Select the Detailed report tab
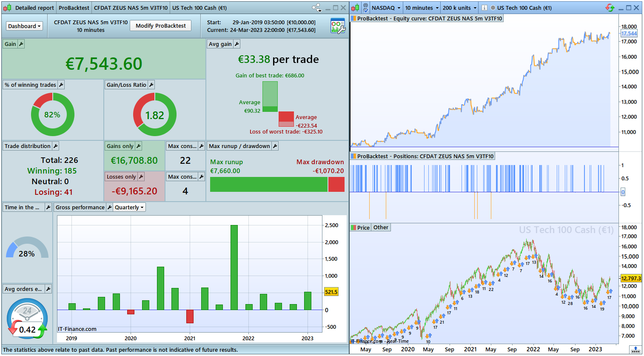The image size is (644, 356). [34, 8]
